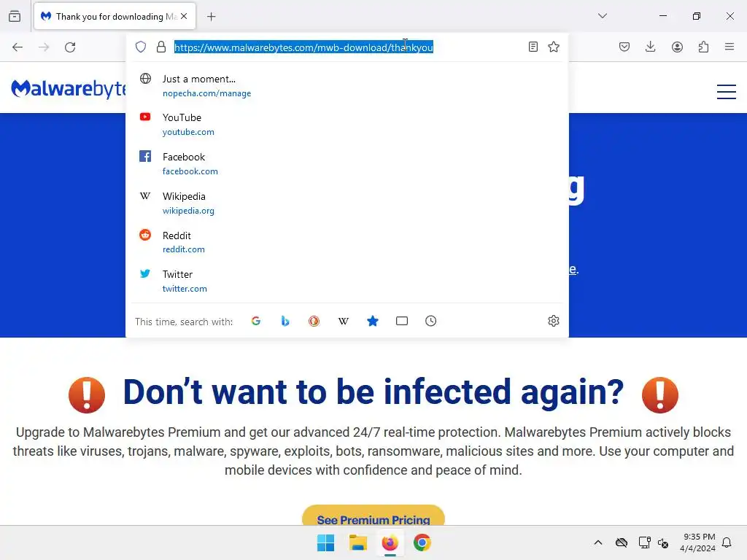Image resolution: width=747 pixels, height=560 pixels.
Task: Open the downloads panel
Action: click(650, 47)
